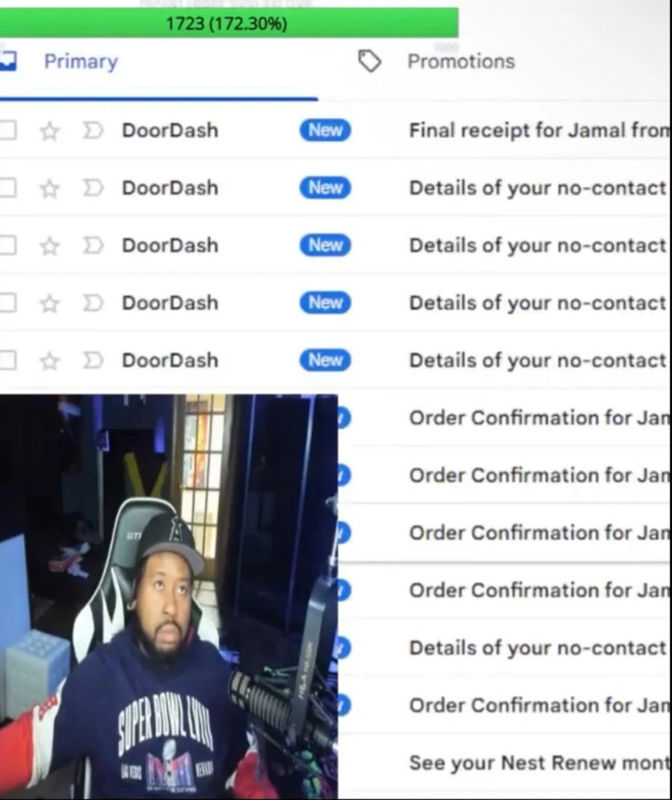Click the DoorDash sender on the Final receipt row
This screenshot has width=672, height=800.
(170, 131)
